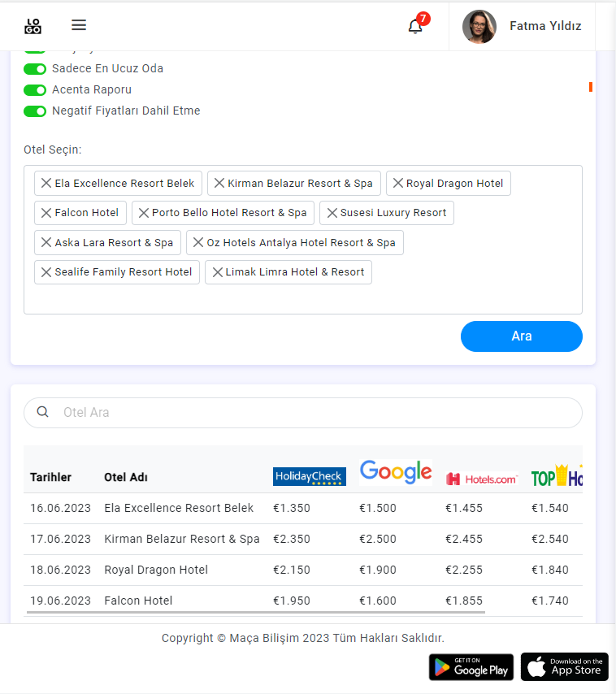Toggle Negatif Fiyatları Dahil Etme

click(35, 111)
